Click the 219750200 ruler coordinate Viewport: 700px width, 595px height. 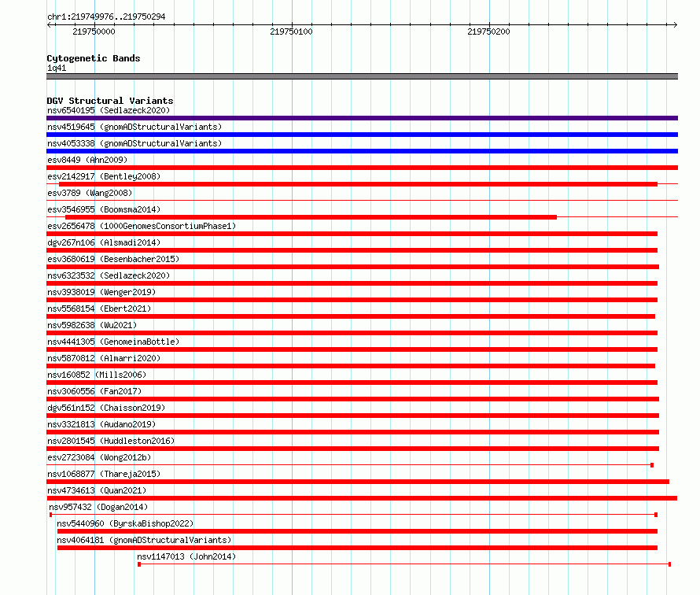point(488,31)
